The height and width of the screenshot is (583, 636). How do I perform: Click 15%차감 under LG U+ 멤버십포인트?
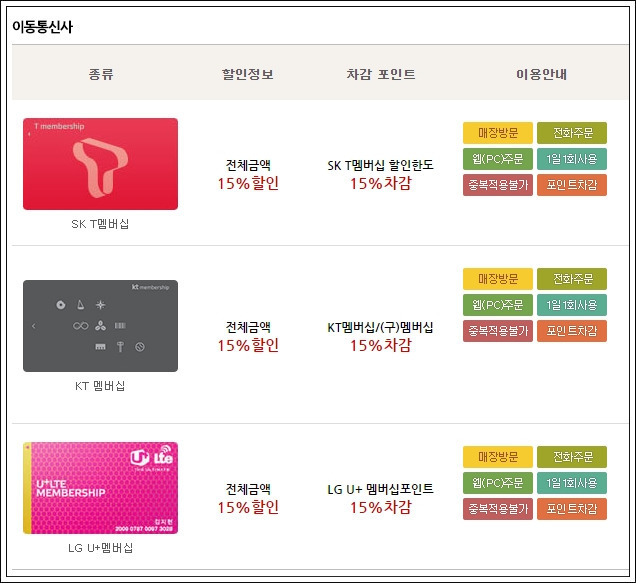click(x=381, y=507)
